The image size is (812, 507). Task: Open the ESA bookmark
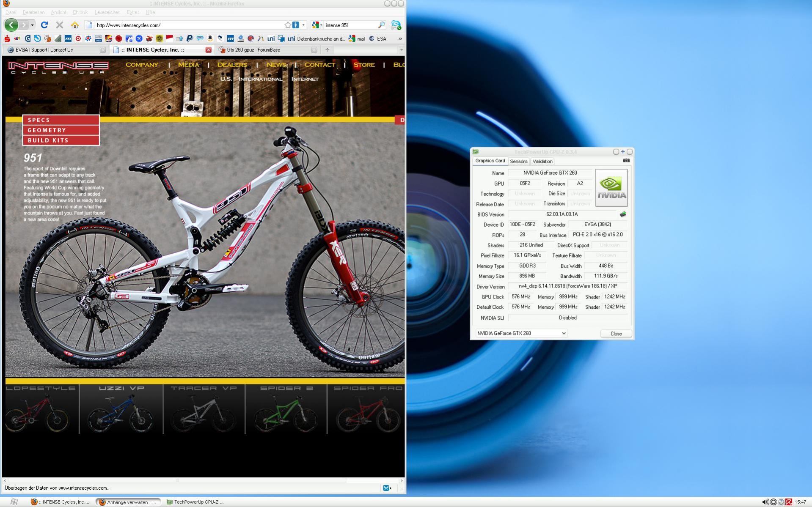tap(378, 38)
